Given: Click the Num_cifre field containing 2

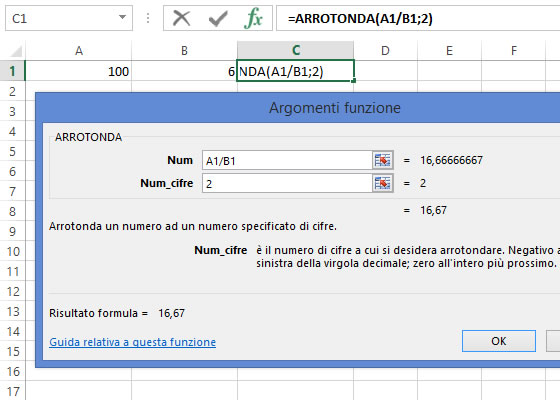Looking at the screenshot, I should (x=288, y=184).
